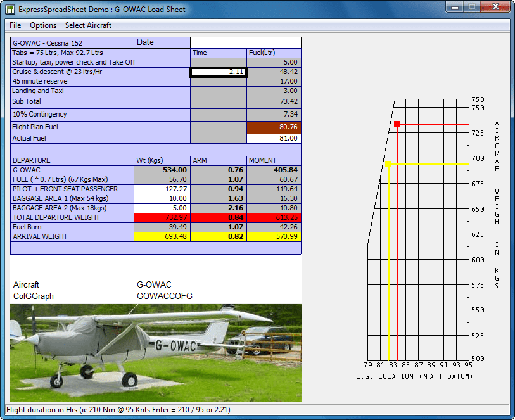515x420 pixels.
Task: Click the Flight Plan Fuel value 80.76
Action: coord(274,127)
